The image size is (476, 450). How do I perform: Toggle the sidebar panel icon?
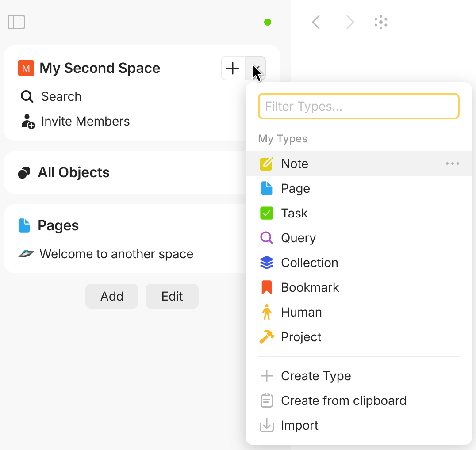pyautogui.click(x=16, y=22)
